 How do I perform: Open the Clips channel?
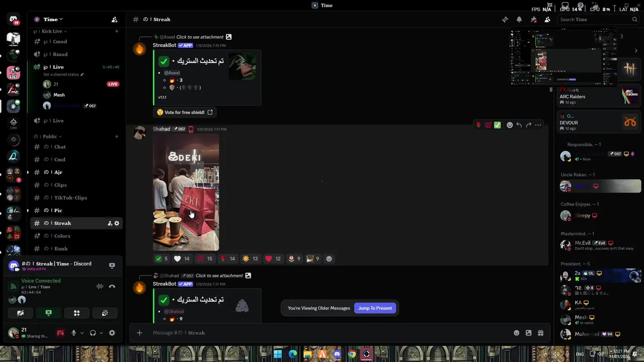(76, 185)
